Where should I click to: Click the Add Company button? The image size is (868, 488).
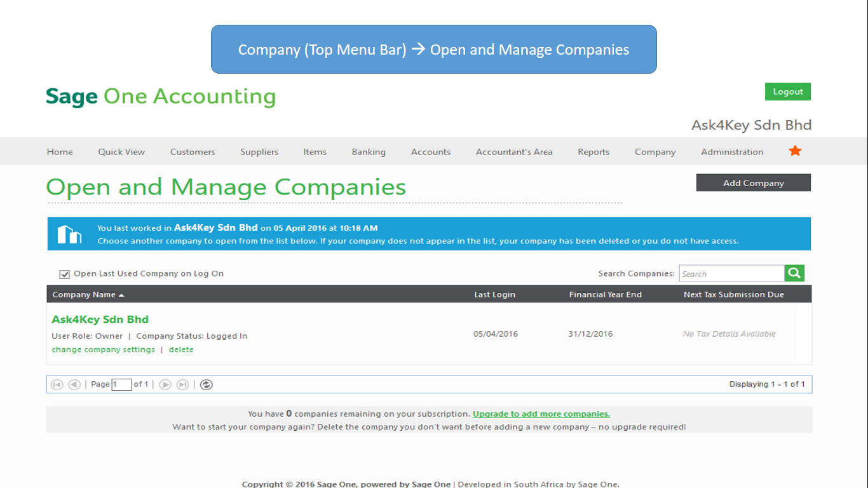(x=754, y=183)
